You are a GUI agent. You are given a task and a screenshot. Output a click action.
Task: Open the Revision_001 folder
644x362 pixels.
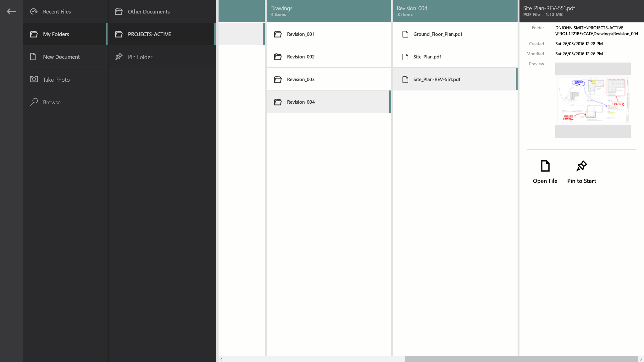(x=300, y=34)
